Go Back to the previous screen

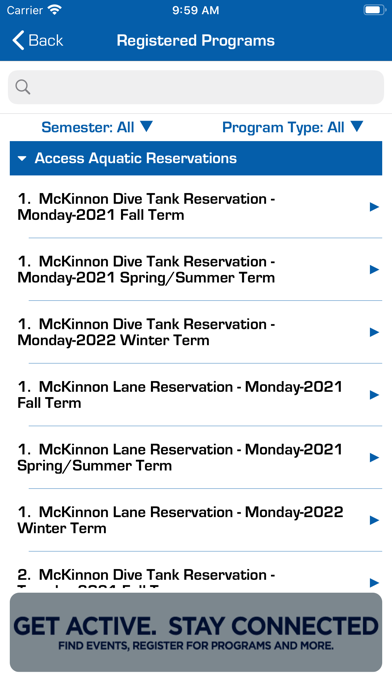pyautogui.click(x=38, y=40)
